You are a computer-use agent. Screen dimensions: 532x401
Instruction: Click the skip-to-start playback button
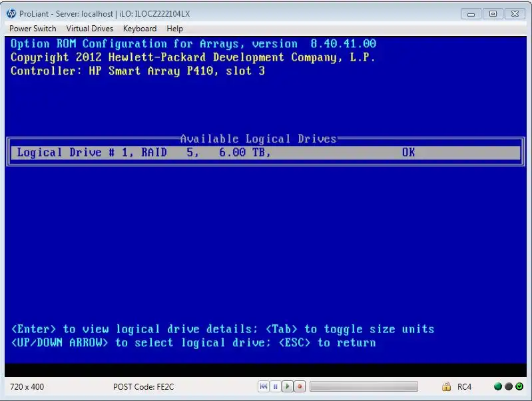(263, 386)
